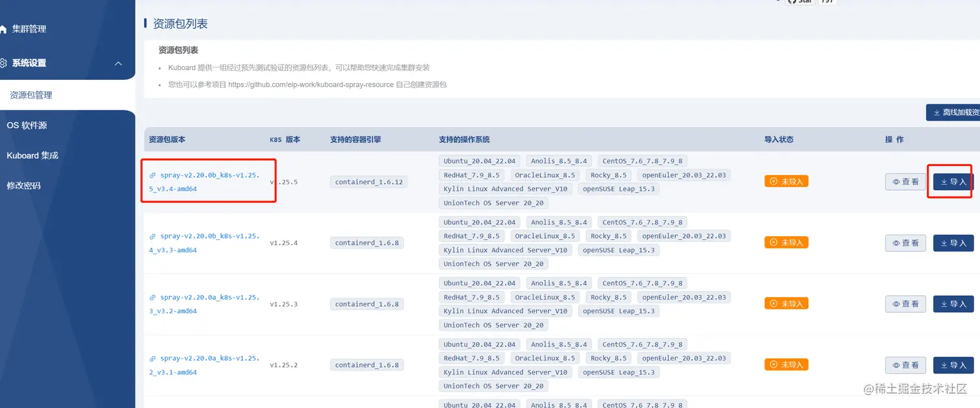Click v1.25.4 version cell
The width and height of the screenshot is (980, 408).
point(284,243)
